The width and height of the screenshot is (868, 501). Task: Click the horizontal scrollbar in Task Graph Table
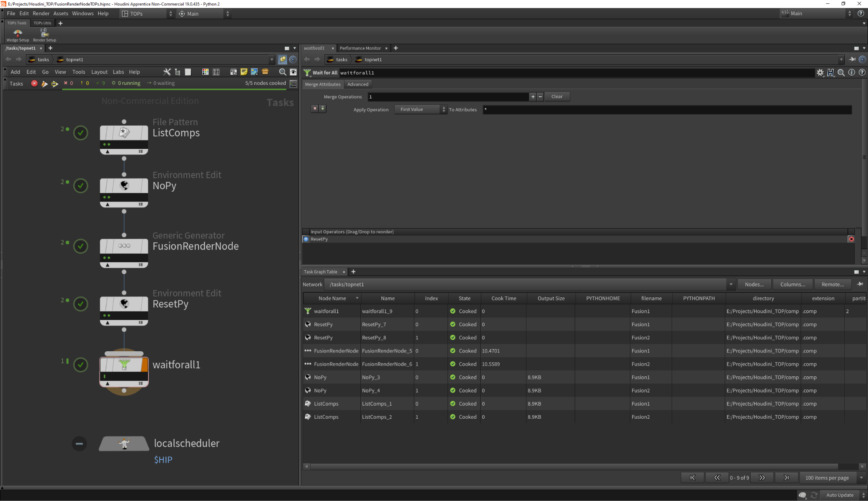point(574,466)
